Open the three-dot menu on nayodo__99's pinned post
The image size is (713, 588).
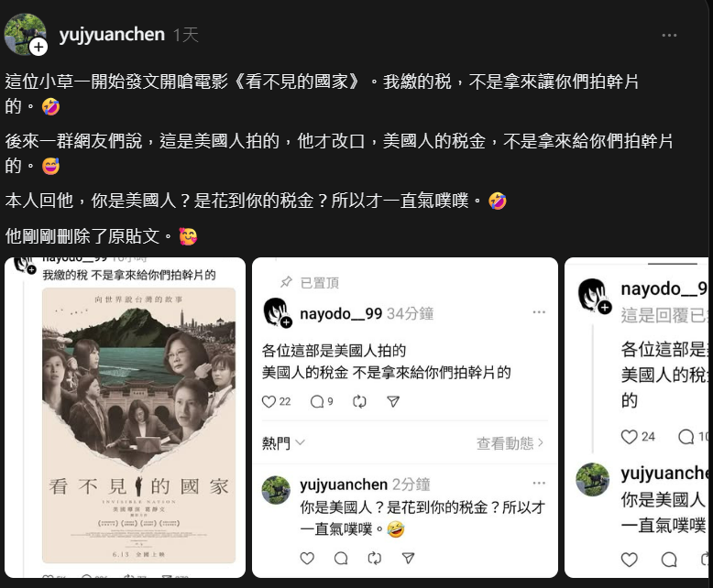point(539,312)
